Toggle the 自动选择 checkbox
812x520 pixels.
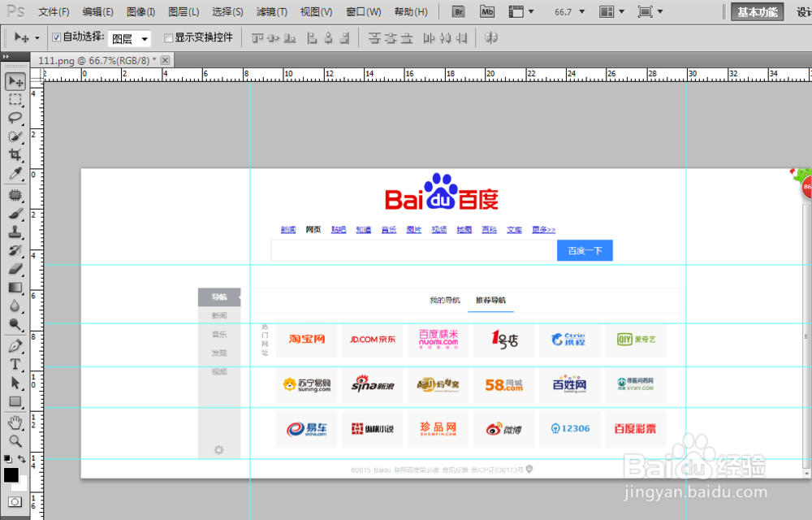(57, 37)
